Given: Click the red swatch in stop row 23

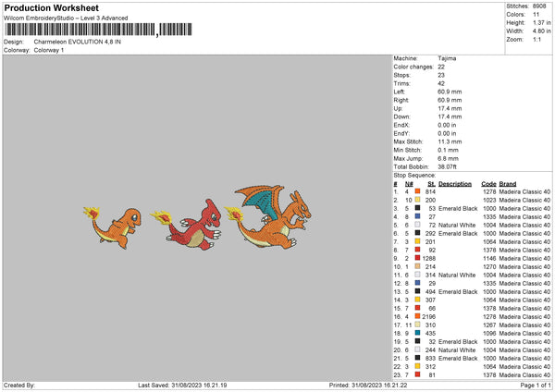Looking at the screenshot, I should [x=418, y=374].
